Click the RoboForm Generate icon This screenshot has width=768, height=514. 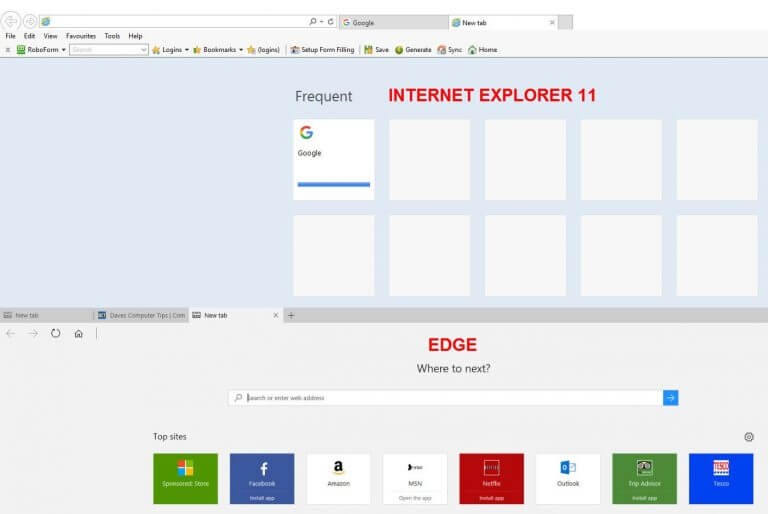(x=413, y=49)
